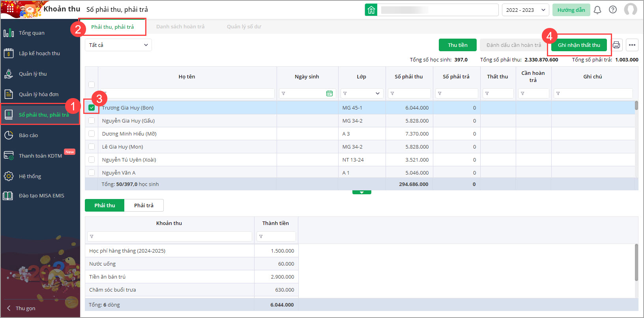Switch to Danh sách hoàn trả tab
Screen dimensions: 644x318
[x=180, y=27]
